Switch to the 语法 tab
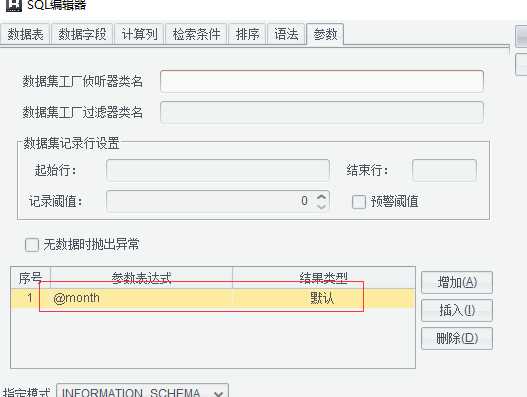This screenshot has height=397, width=527. 286,34
